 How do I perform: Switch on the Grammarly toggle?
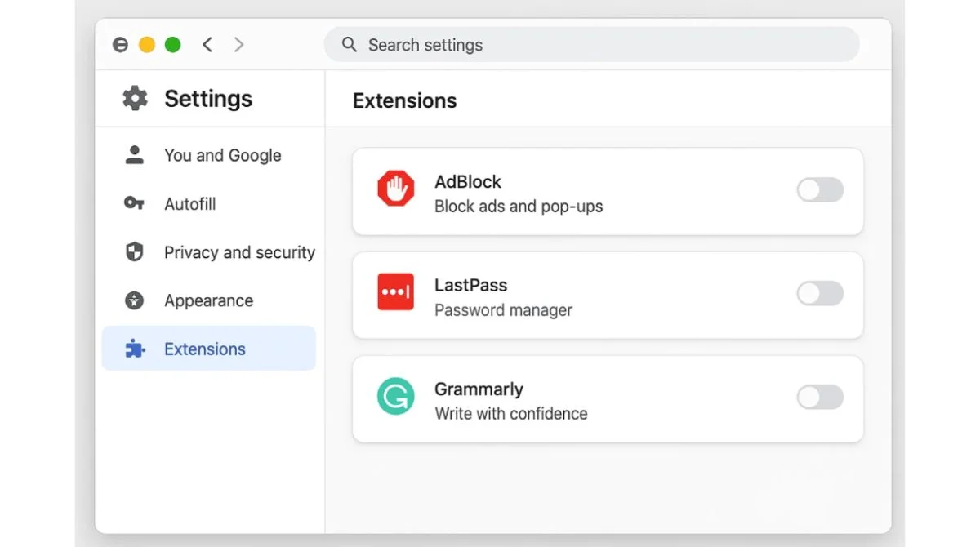(820, 398)
